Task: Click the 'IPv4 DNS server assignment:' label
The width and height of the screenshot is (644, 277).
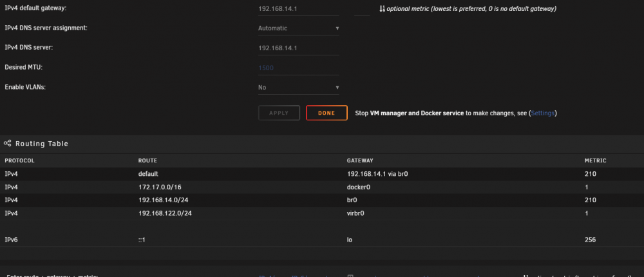Action: coord(46,28)
